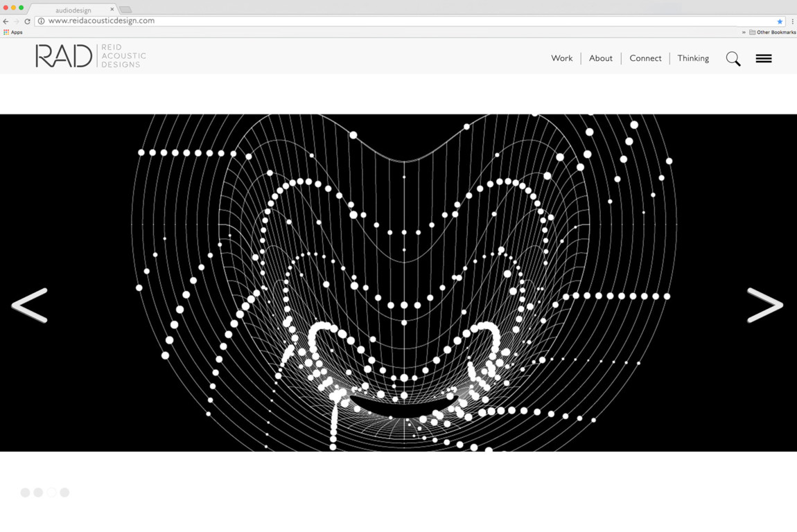Open the Work navigation item
The height and width of the screenshot is (532, 797).
[561, 59]
